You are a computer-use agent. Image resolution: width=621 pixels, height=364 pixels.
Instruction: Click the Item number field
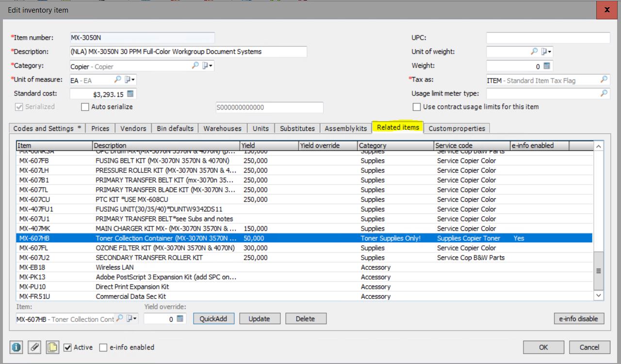point(142,37)
